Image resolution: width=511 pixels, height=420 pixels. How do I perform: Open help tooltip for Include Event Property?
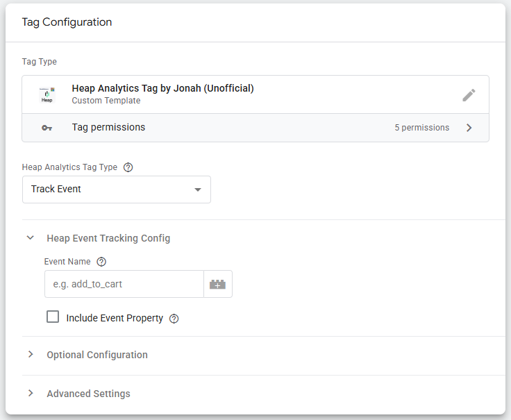(x=174, y=319)
